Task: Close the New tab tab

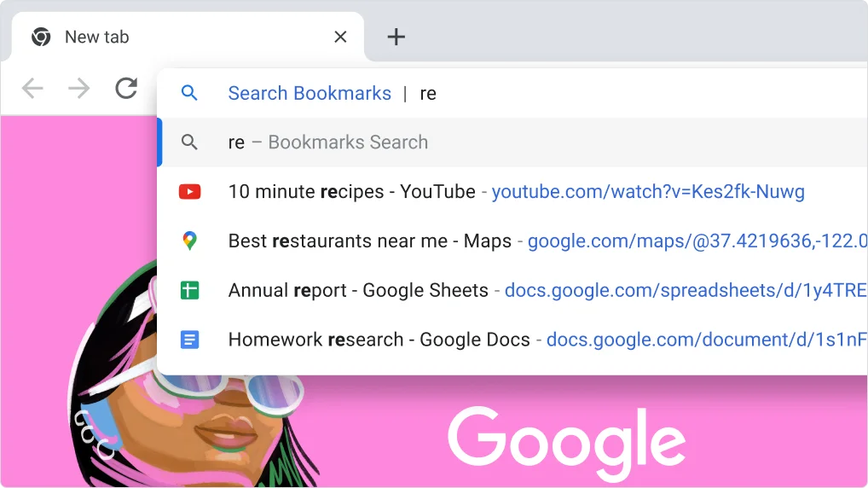Action: pos(340,38)
